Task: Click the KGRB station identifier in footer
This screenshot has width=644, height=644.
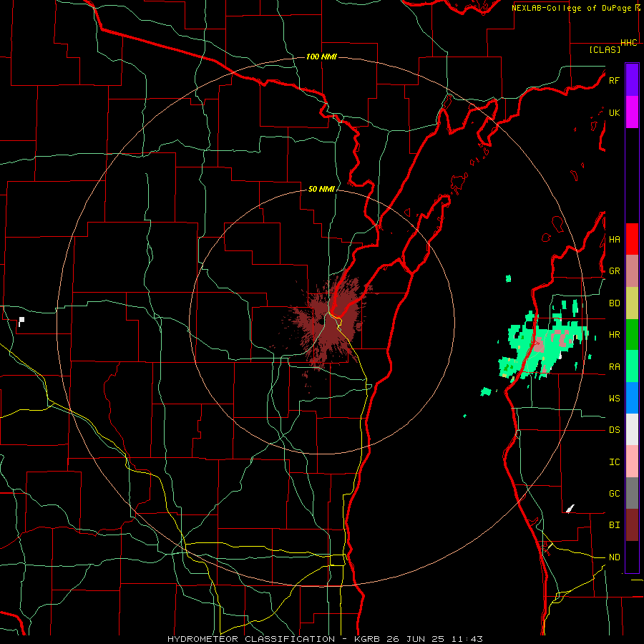Action: point(366,639)
